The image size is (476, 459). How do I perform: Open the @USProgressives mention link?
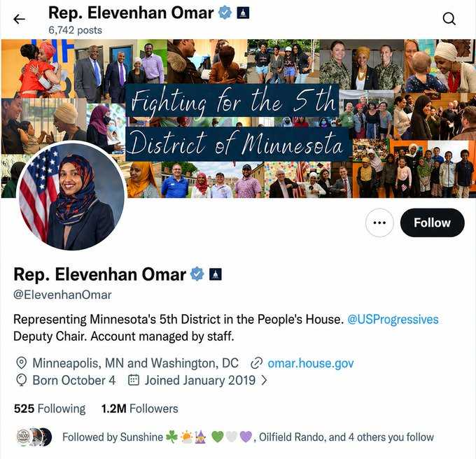click(393, 320)
